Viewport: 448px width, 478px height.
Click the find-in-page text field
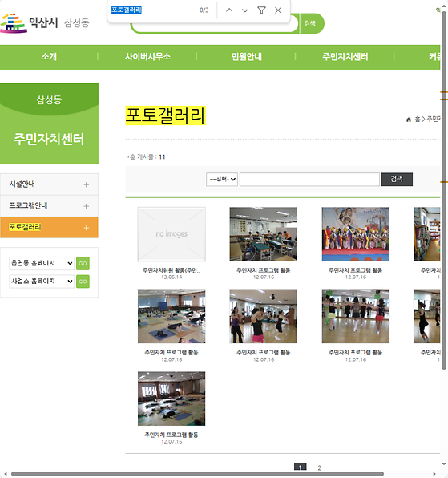pyautogui.click(x=152, y=10)
